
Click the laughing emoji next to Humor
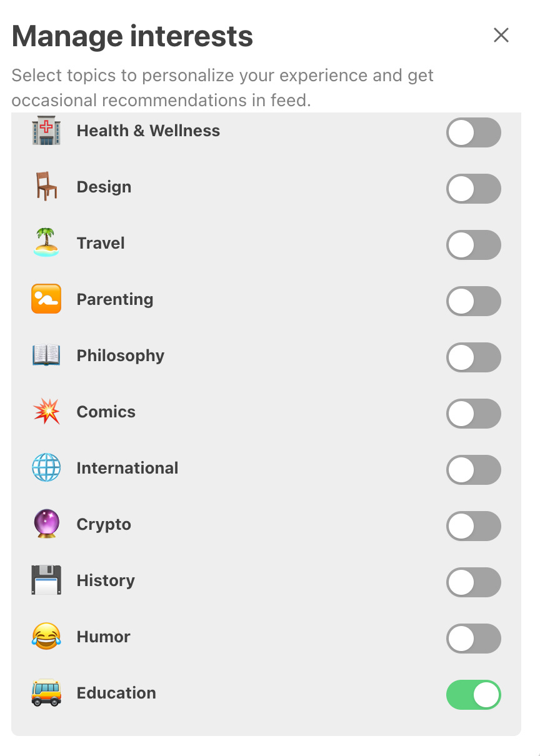pos(45,637)
